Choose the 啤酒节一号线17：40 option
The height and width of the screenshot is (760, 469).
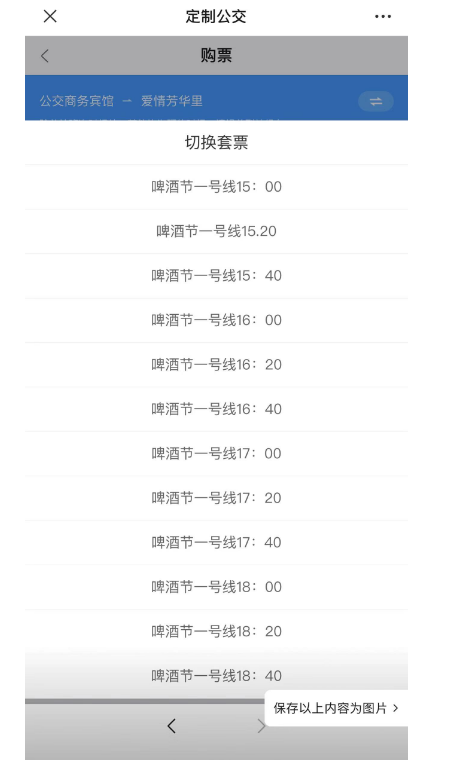pos(216,542)
